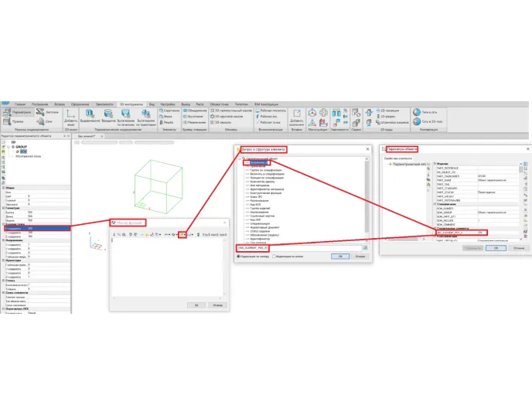This screenshot has width=532, height=415.
Task: Collapse the GROUP node in the object tree
Action: [9, 147]
